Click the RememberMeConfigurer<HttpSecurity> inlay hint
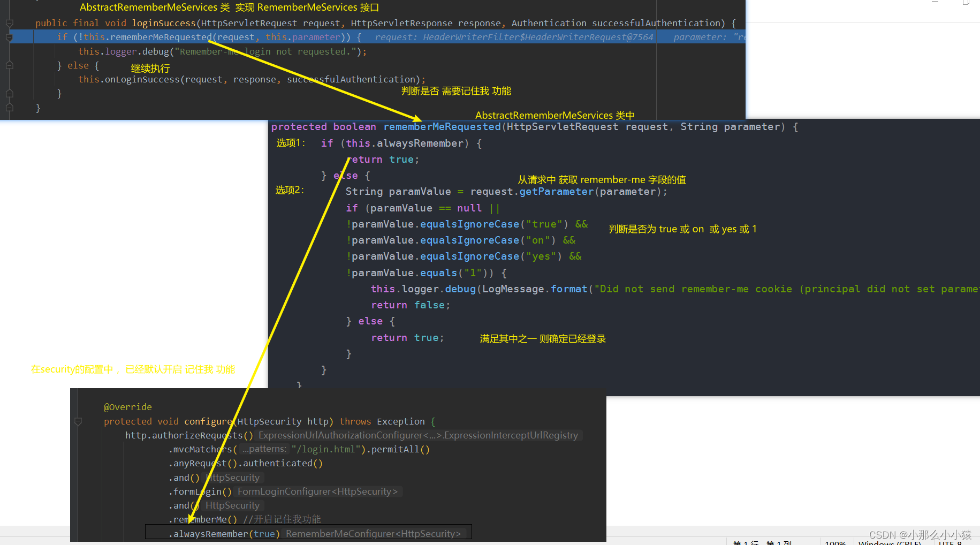This screenshot has width=980, height=545. click(x=373, y=534)
